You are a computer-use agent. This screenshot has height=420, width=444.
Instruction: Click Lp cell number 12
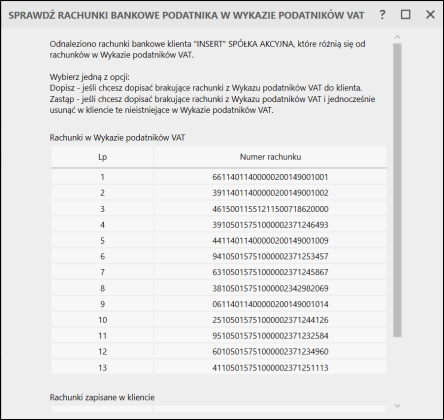point(103,352)
